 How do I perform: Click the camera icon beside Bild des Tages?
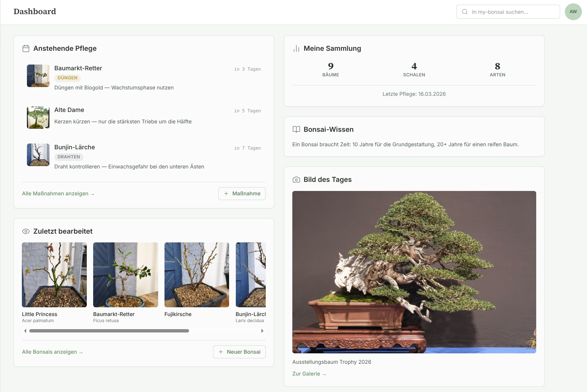296,180
